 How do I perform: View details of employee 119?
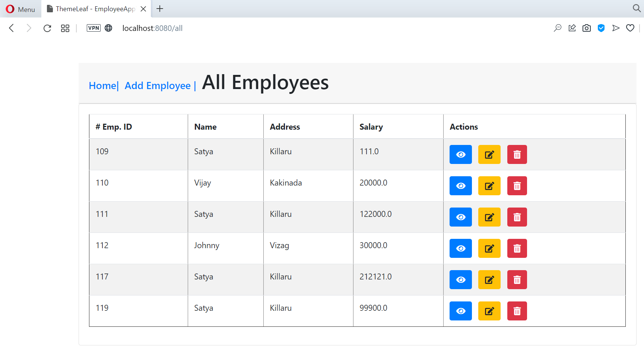[x=460, y=311]
